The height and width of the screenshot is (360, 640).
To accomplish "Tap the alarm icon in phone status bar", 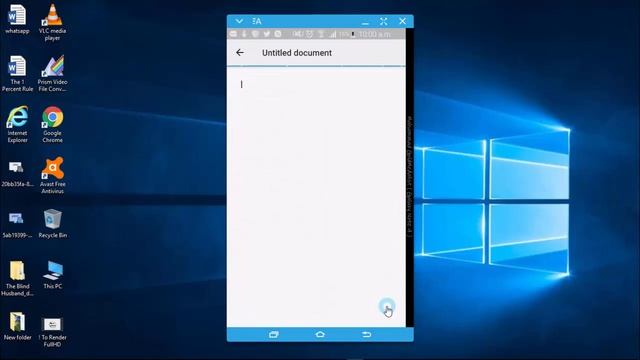I will (309, 34).
